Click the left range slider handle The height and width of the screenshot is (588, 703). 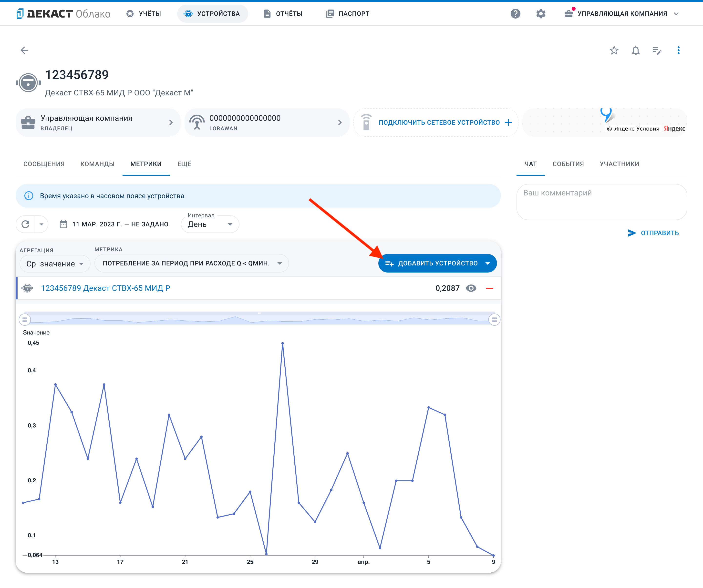point(25,320)
